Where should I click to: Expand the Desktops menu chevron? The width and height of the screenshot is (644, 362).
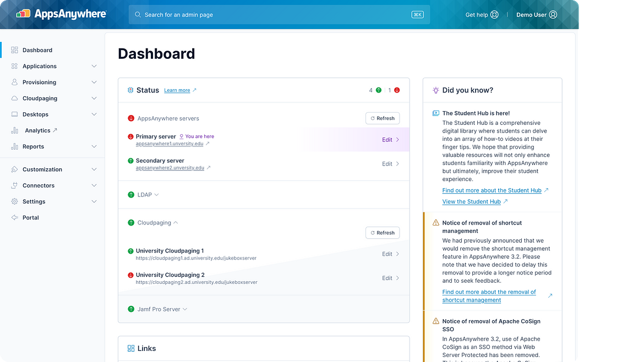tap(94, 114)
